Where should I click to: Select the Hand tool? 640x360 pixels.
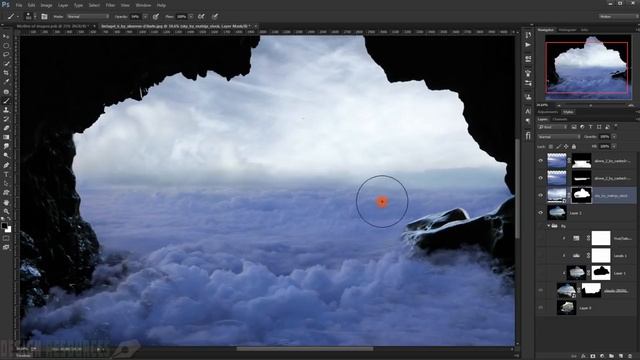[x=6, y=202]
